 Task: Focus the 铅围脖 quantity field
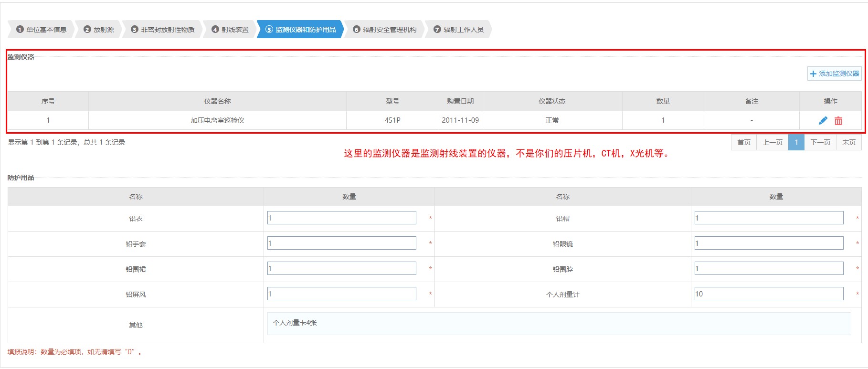pos(769,269)
